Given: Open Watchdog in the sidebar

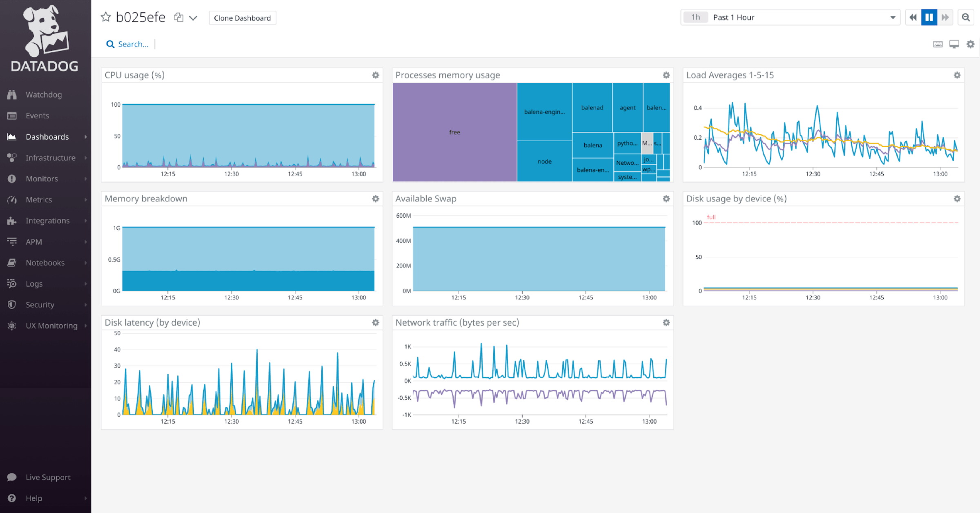Looking at the screenshot, I should [x=44, y=95].
